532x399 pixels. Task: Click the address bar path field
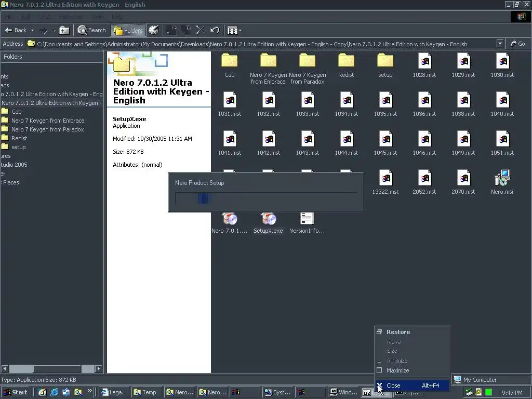(261, 44)
